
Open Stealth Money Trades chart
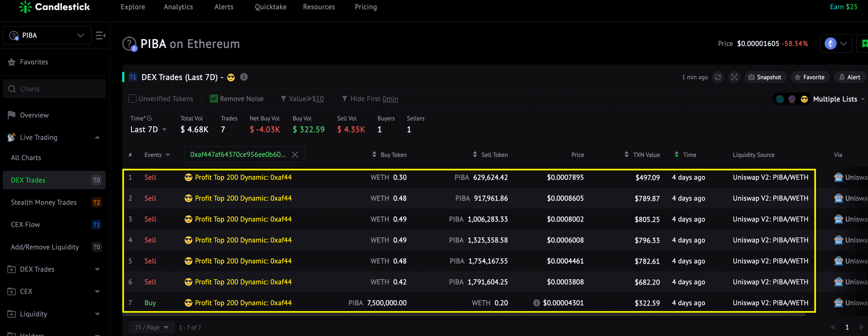[54, 203]
